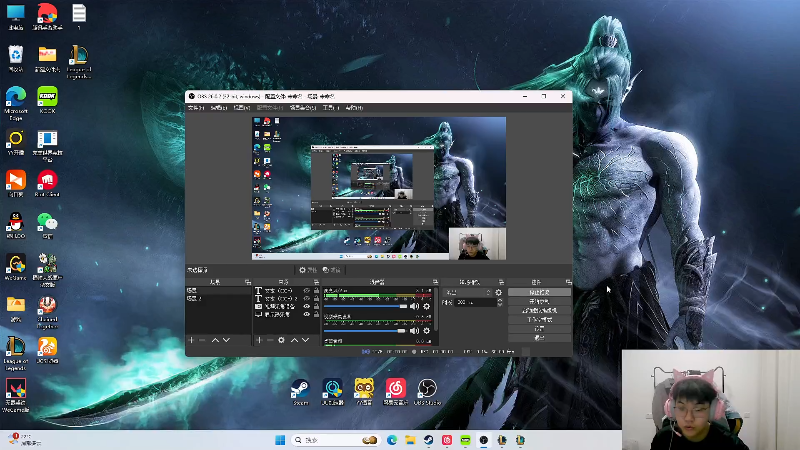Open the Tools menu in OBS
This screenshot has height=450, width=800.
click(x=328, y=107)
